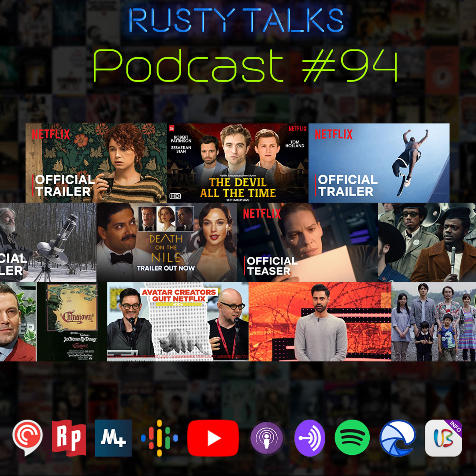This screenshot has width=476, height=476.
Task: Click The Devil All The Time thumbnail
Action: click(x=238, y=163)
